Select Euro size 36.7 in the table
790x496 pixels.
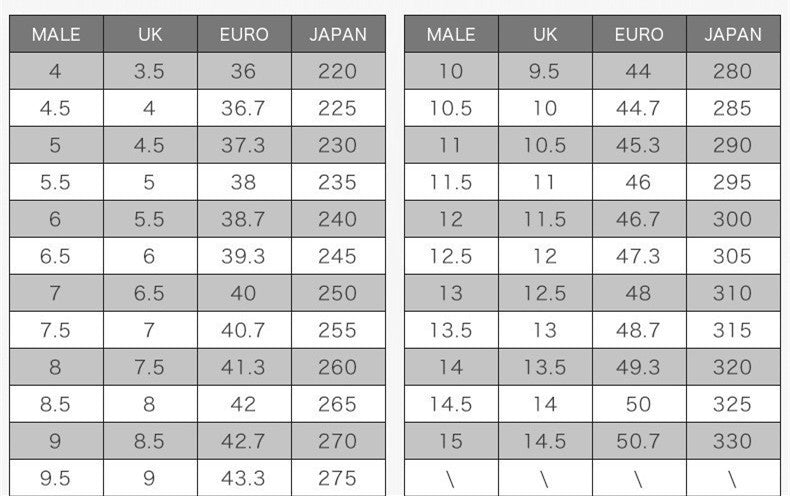pyautogui.click(x=244, y=108)
